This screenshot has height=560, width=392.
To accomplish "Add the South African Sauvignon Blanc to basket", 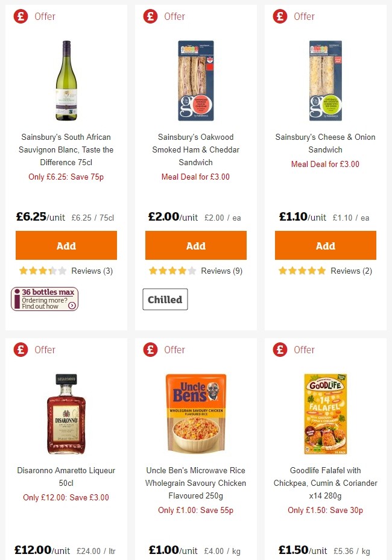I will point(66,245).
